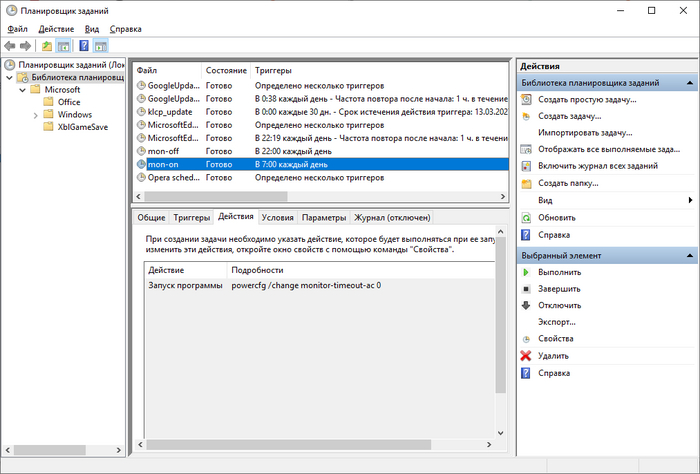Viewport: 700px width, 474px height.
Task: Click the Триггеры column header
Action: [x=379, y=71]
